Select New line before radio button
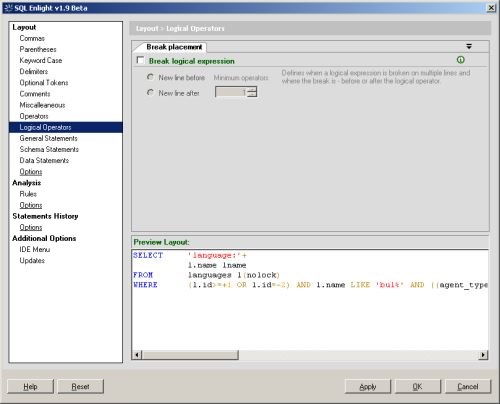This screenshot has height=404, width=500. (151, 77)
